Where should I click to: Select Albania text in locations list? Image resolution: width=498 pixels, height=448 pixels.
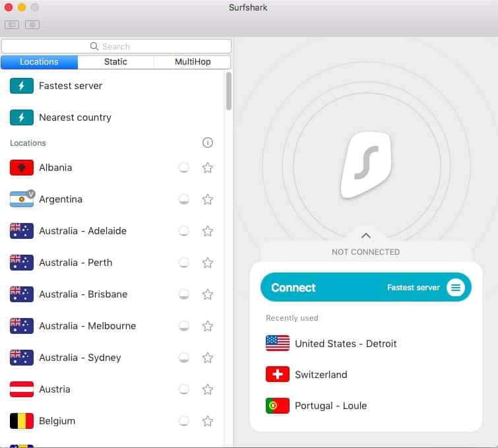[x=55, y=168]
